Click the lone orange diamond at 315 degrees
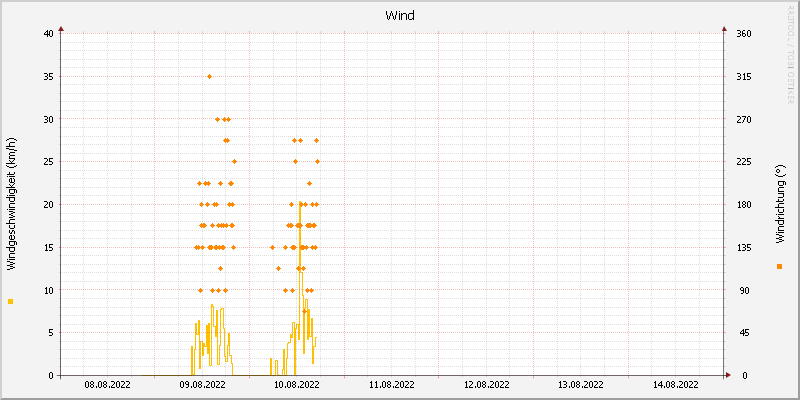Image resolution: width=800 pixels, height=400 pixels. point(209,77)
